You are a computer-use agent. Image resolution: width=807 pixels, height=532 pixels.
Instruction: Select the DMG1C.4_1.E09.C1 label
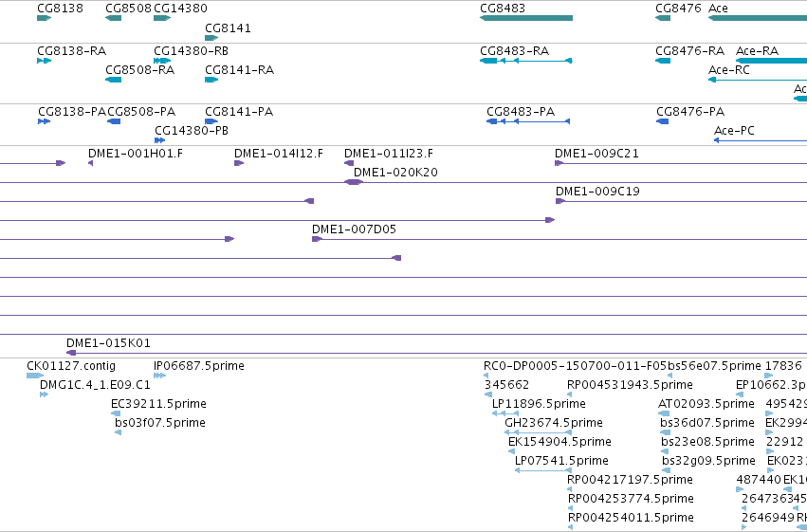95,385
